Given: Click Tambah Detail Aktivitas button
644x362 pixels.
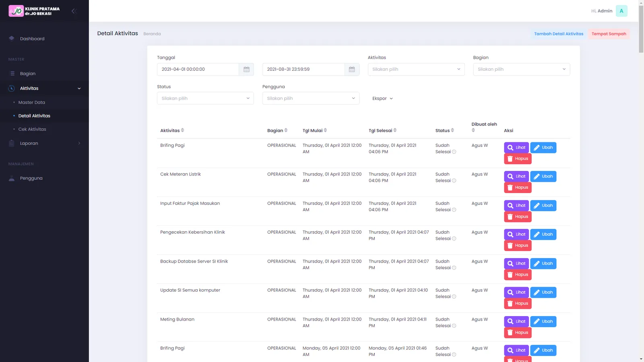Looking at the screenshot, I should pos(559,34).
